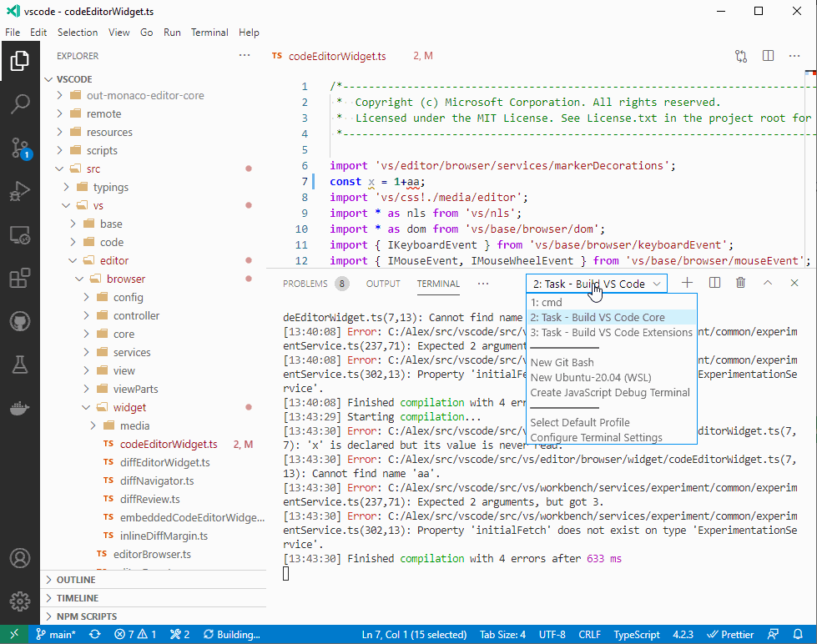Image resolution: width=817 pixels, height=644 pixels.
Task: Open Explorer more actions ellipsis
Action: (245, 55)
